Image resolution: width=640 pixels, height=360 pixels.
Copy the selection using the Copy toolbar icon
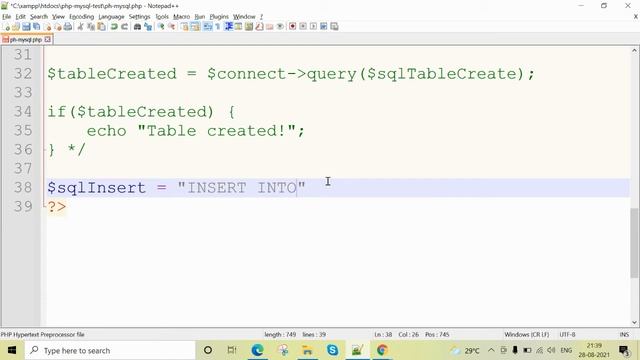pos(91,27)
